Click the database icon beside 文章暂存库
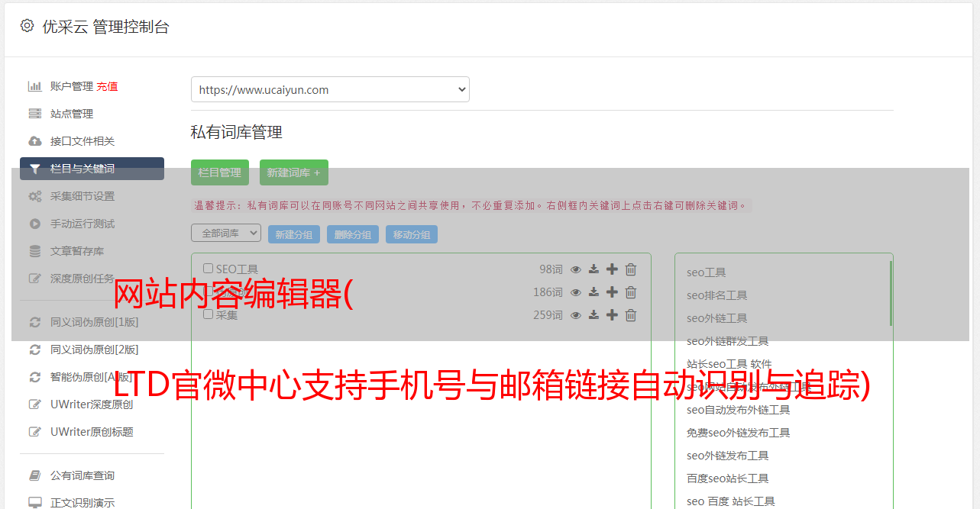 35,251
